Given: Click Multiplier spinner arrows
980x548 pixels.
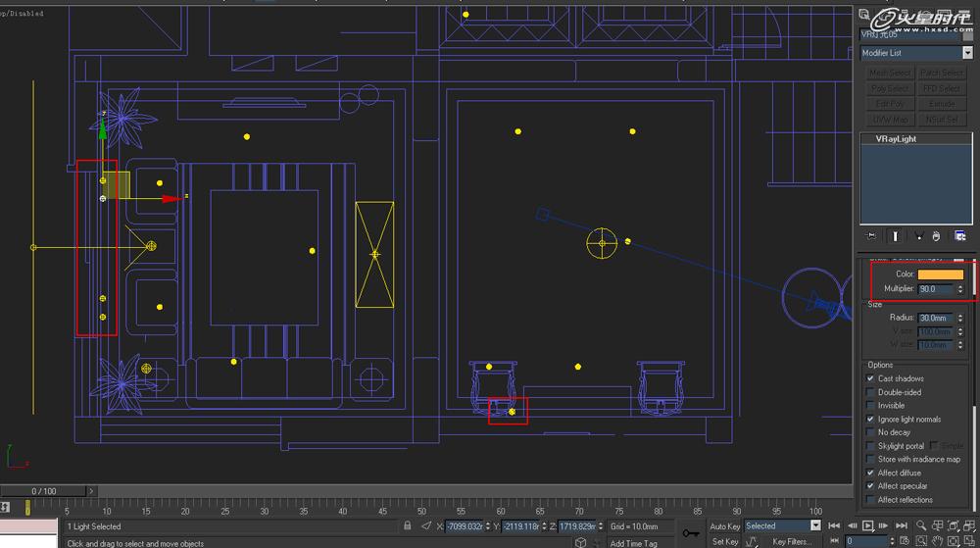Looking at the screenshot, I should [960, 288].
